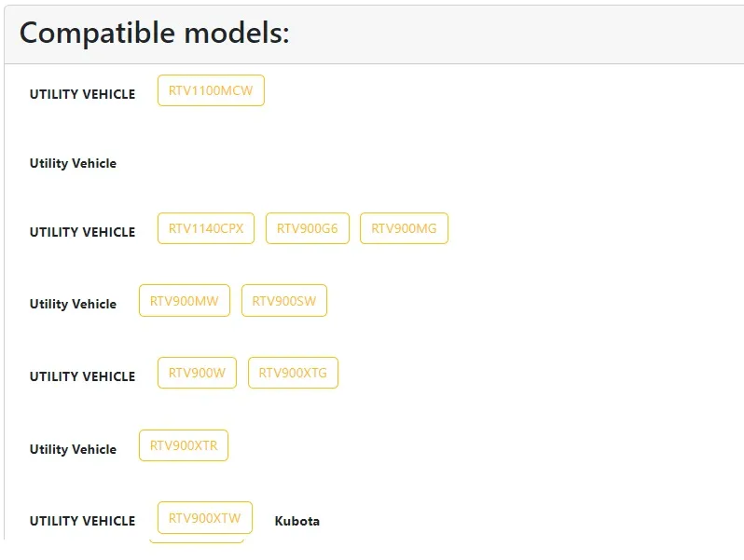Select the RTV900XTR model tag

pyautogui.click(x=184, y=445)
